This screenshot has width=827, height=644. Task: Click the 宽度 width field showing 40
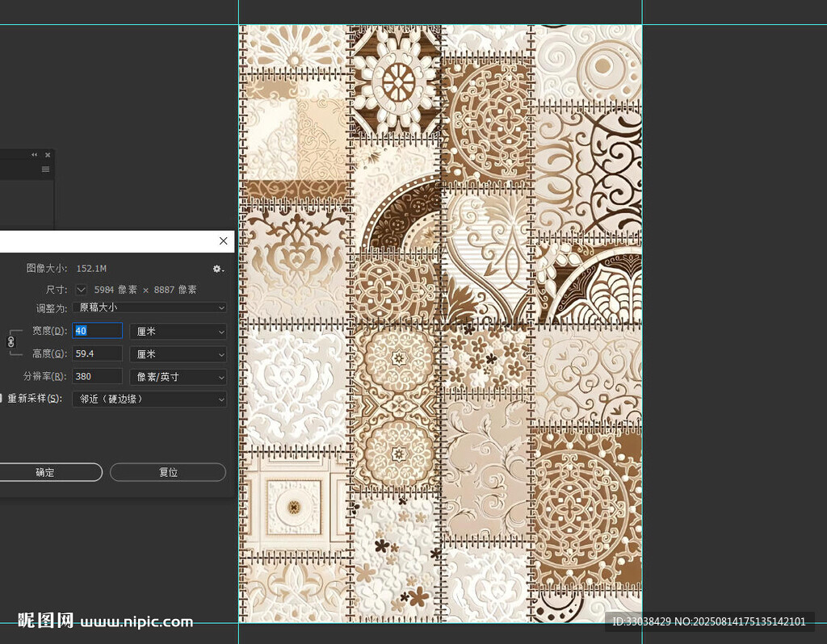coord(97,331)
